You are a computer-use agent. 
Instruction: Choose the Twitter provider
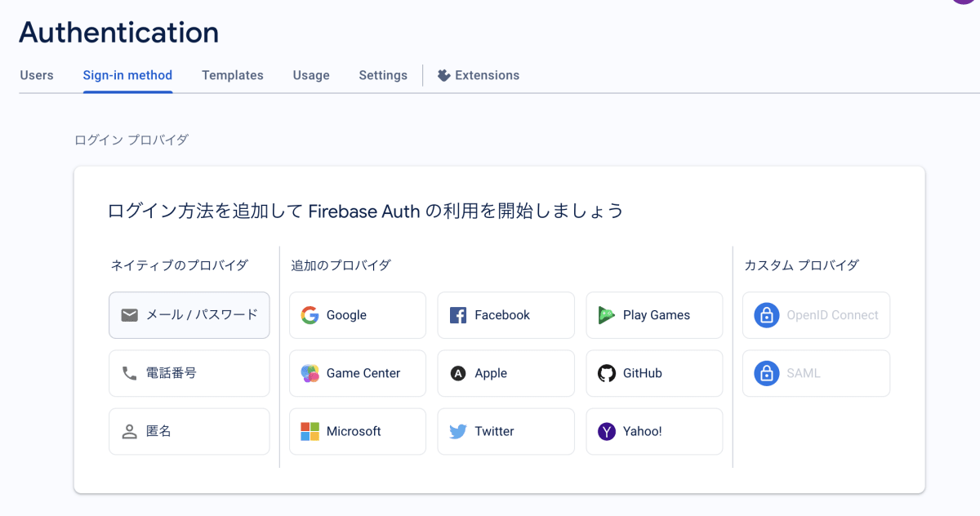tap(506, 431)
